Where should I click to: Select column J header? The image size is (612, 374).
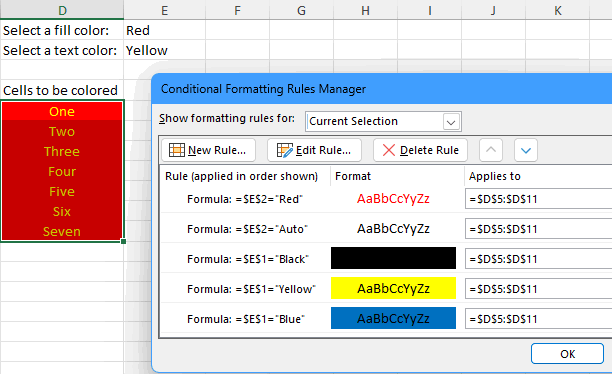[493, 10]
